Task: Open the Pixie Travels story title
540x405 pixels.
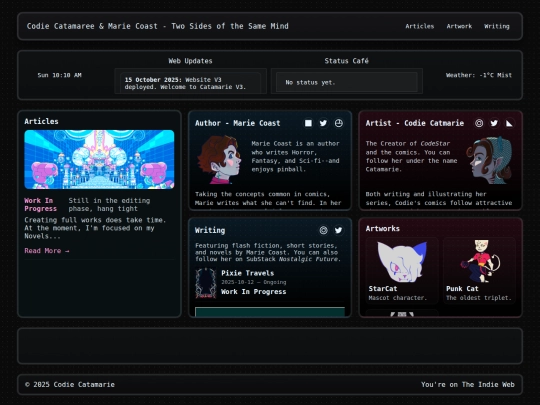Action: (x=248, y=273)
